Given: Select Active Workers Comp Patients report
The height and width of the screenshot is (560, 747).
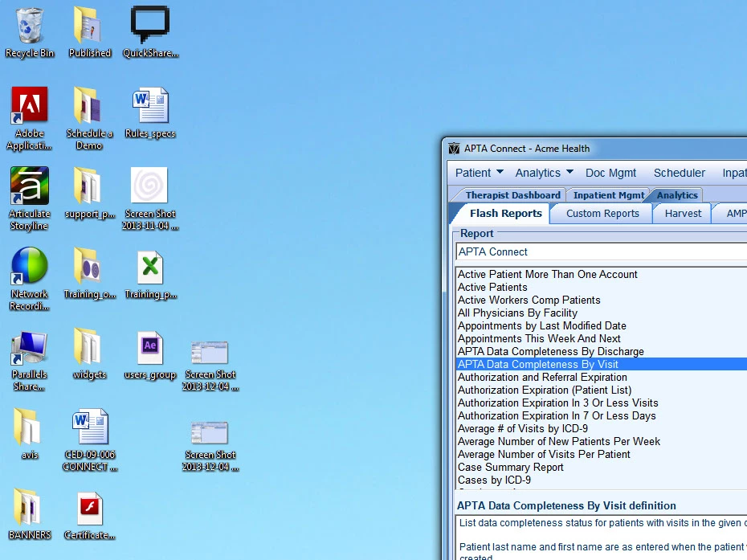Looking at the screenshot, I should pyautogui.click(x=602, y=300).
